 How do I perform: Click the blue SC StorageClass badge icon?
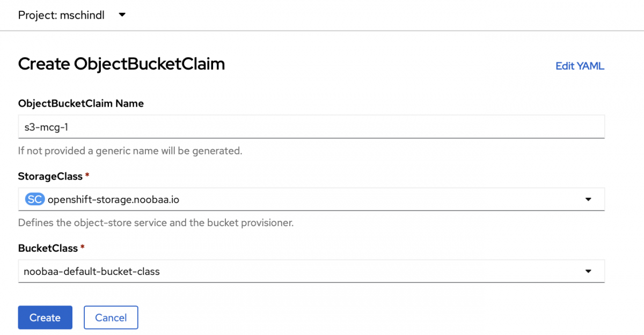coord(34,199)
